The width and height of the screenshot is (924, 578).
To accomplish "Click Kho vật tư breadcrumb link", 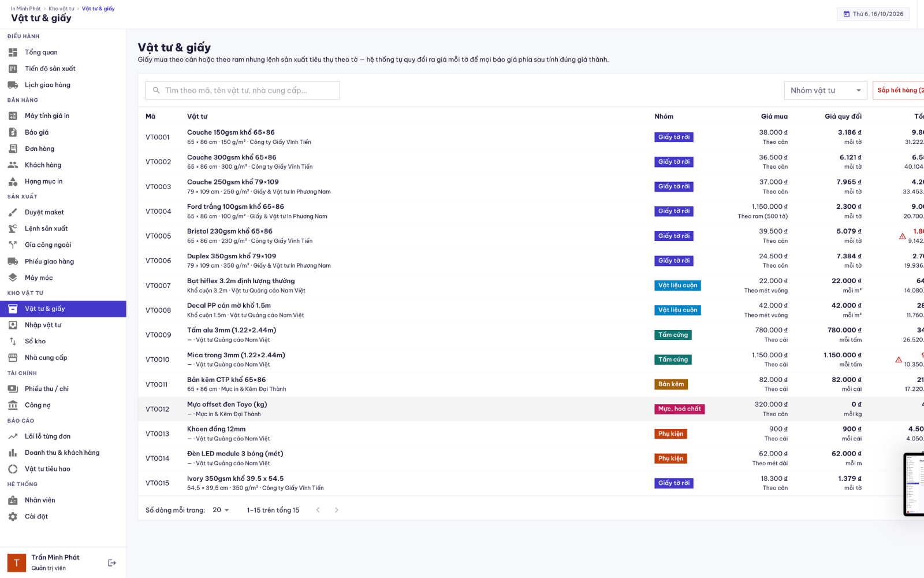I will coord(61,9).
